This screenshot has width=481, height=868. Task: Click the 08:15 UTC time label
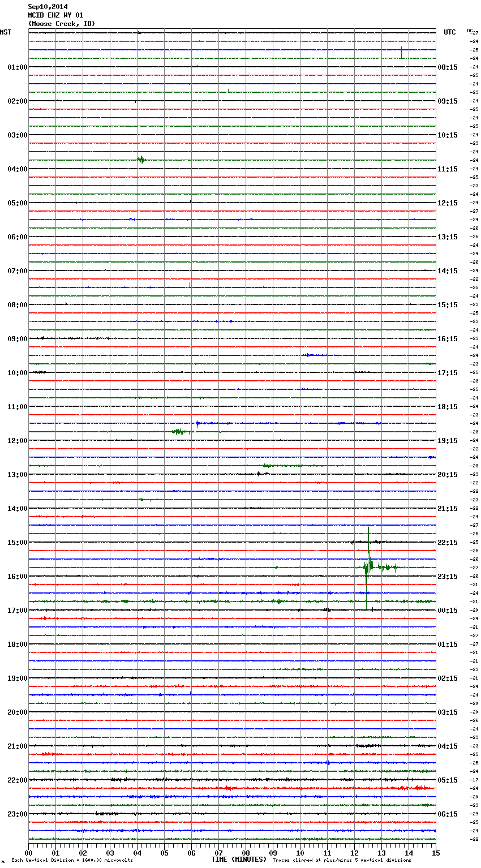point(448,67)
